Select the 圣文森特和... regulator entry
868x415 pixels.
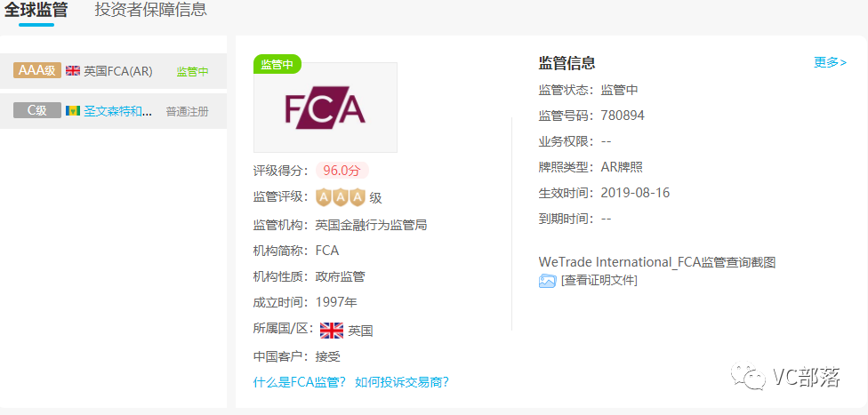click(x=113, y=111)
